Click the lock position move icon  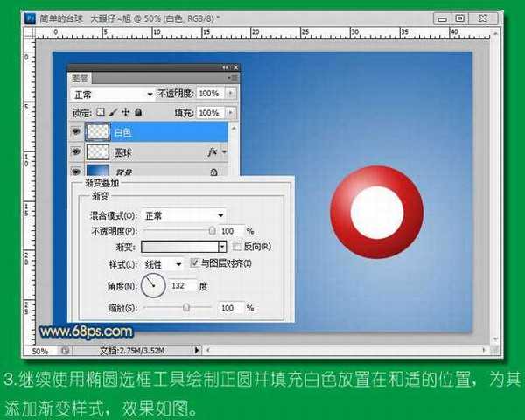(125, 113)
